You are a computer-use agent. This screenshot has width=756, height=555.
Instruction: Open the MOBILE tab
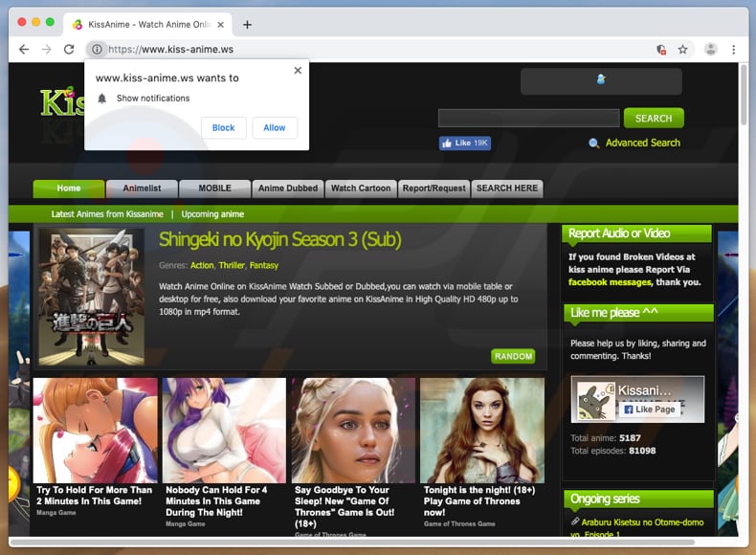pos(215,189)
